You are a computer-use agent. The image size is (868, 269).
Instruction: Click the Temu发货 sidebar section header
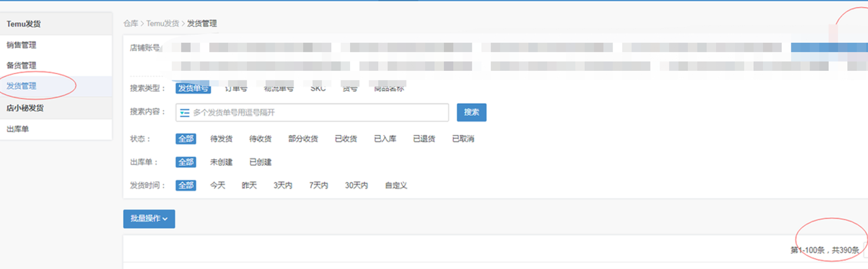[24, 23]
